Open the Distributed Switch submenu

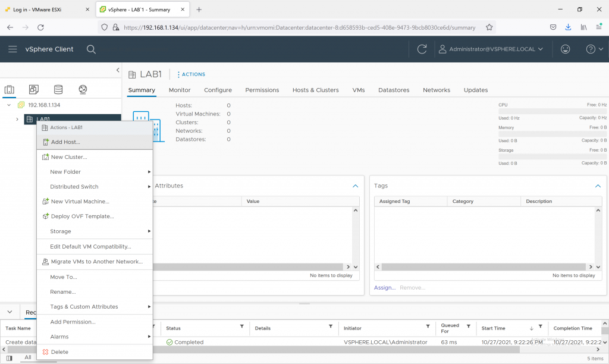pyautogui.click(x=95, y=187)
